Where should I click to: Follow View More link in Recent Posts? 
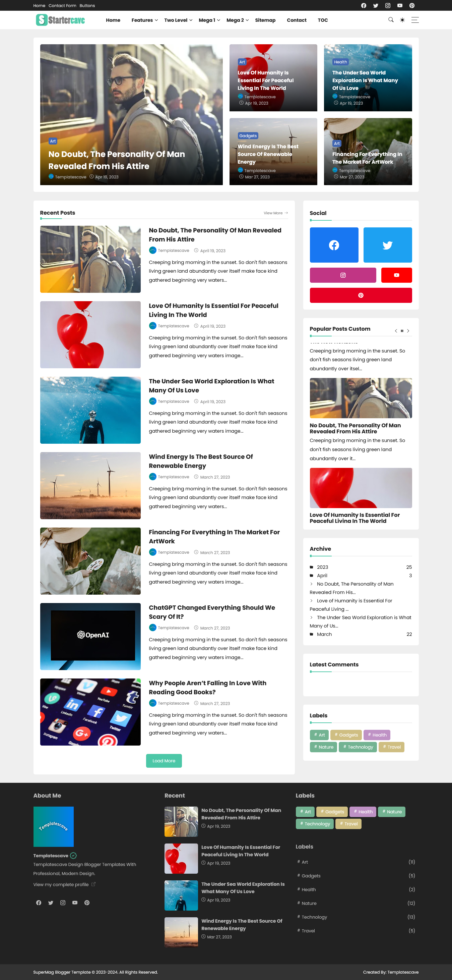coord(276,213)
